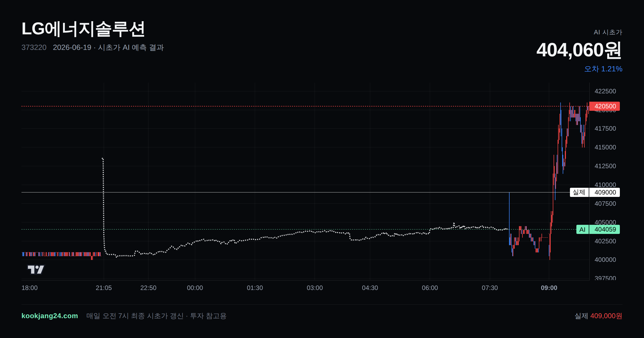The height and width of the screenshot is (338, 644).
Task: Click the LG에너지솔루션 title
Action: [83, 29]
